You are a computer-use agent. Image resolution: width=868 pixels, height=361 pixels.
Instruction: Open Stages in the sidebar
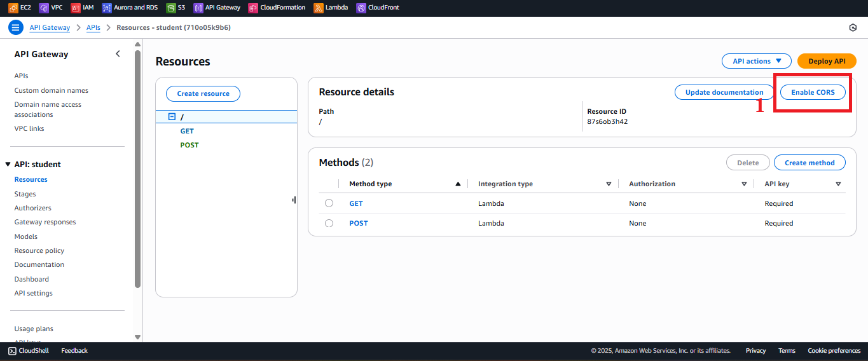click(x=25, y=194)
